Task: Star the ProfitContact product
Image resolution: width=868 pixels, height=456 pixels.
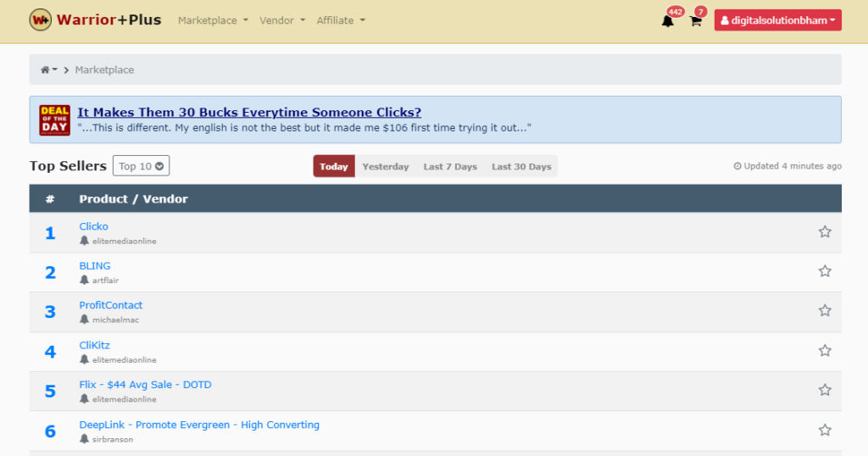Action: [x=825, y=310]
